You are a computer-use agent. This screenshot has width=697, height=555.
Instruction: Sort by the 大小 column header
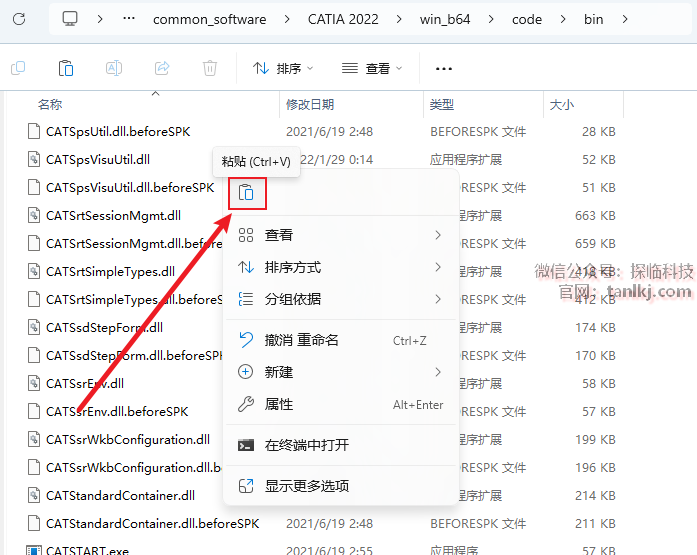point(561,104)
